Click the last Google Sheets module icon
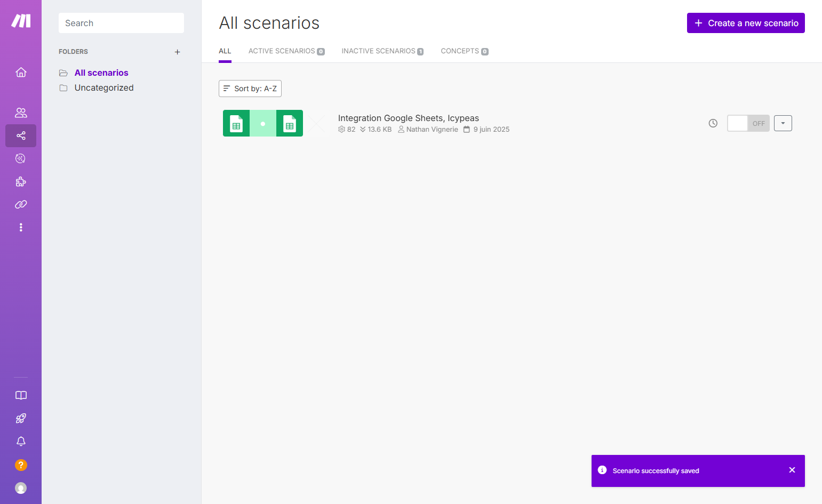 click(290, 123)
